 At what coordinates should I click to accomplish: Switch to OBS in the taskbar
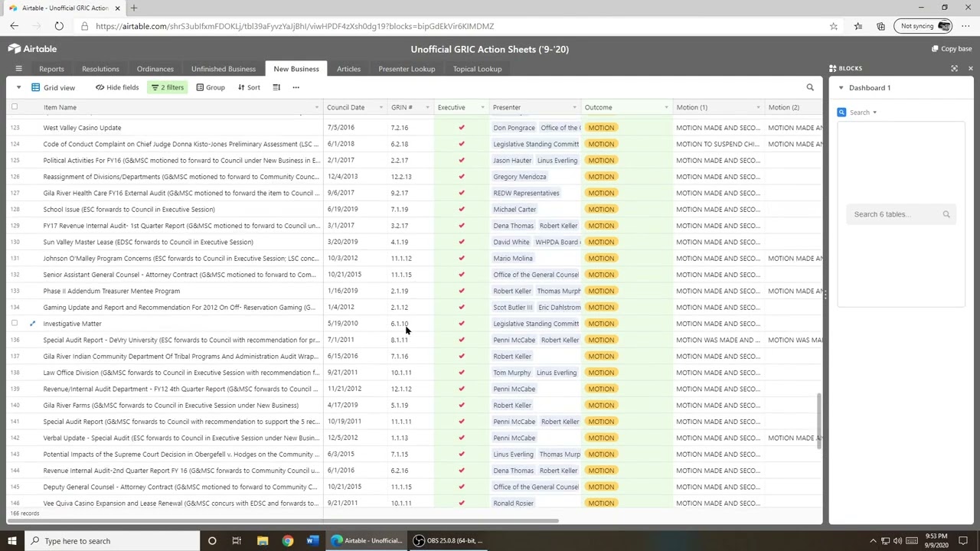pyautogui.click(x=448, y=541)
